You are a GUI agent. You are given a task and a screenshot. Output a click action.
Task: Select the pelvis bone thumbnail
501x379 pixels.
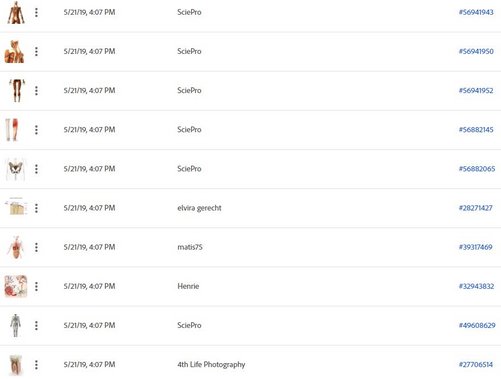click(15, 169)
